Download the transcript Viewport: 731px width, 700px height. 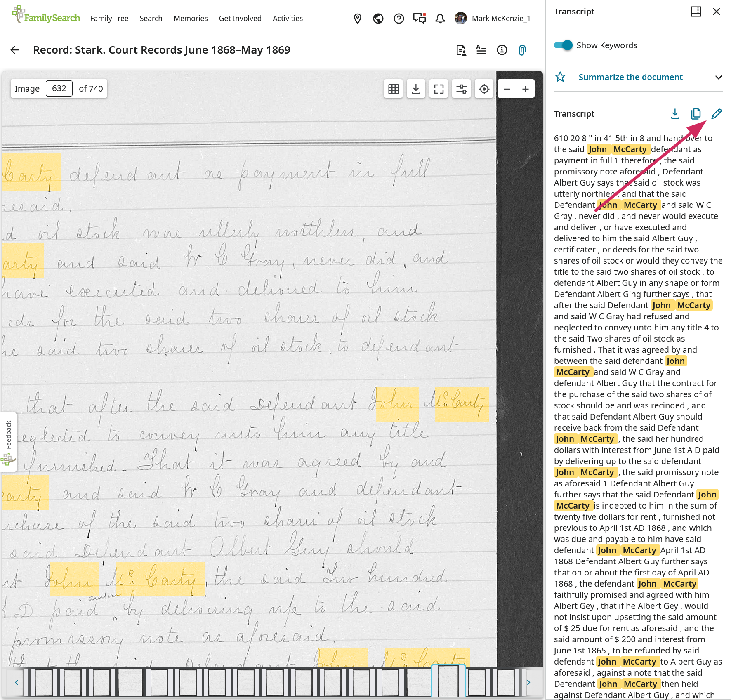[x=675, y=114]
